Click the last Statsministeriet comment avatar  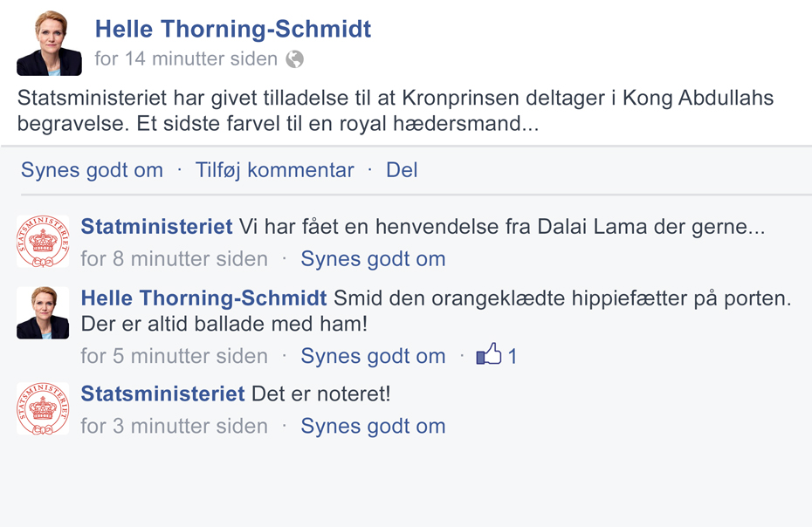coord(43,408)
